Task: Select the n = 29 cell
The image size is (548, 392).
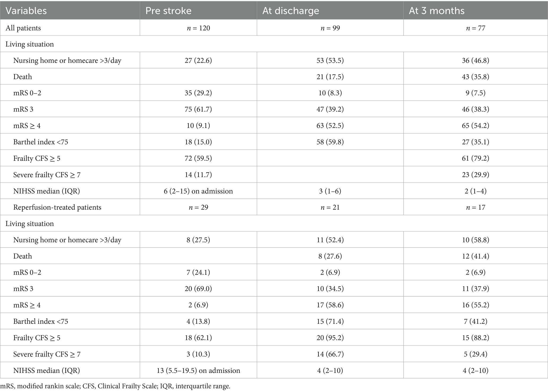Action: click(198, 207)
